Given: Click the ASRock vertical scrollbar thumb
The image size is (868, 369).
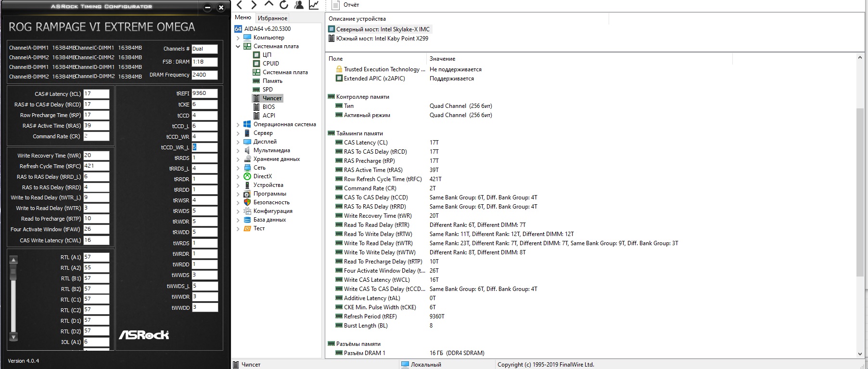Looking at the screenshot, I should 13,273.
